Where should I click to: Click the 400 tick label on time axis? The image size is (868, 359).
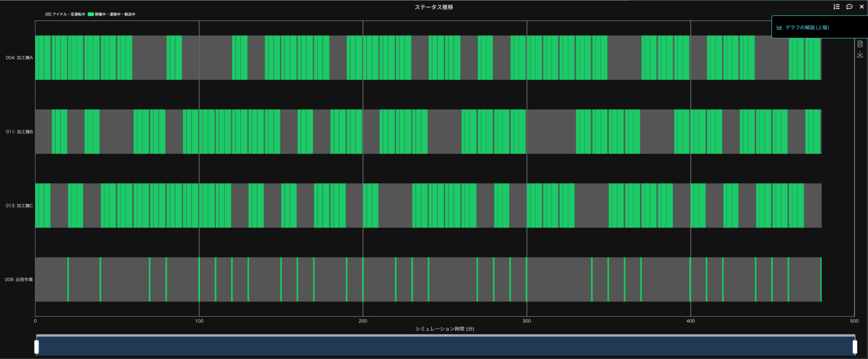[x=690, y=321]
